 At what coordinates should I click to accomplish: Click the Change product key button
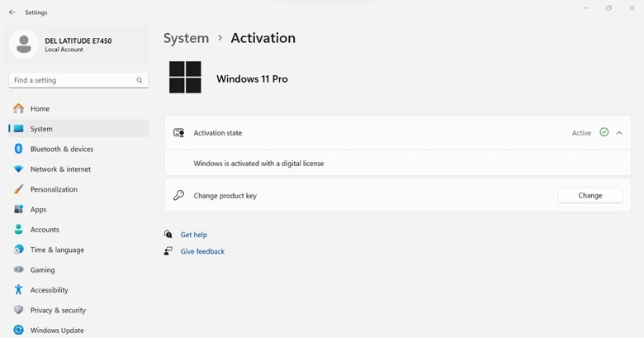tap(590, 195)
